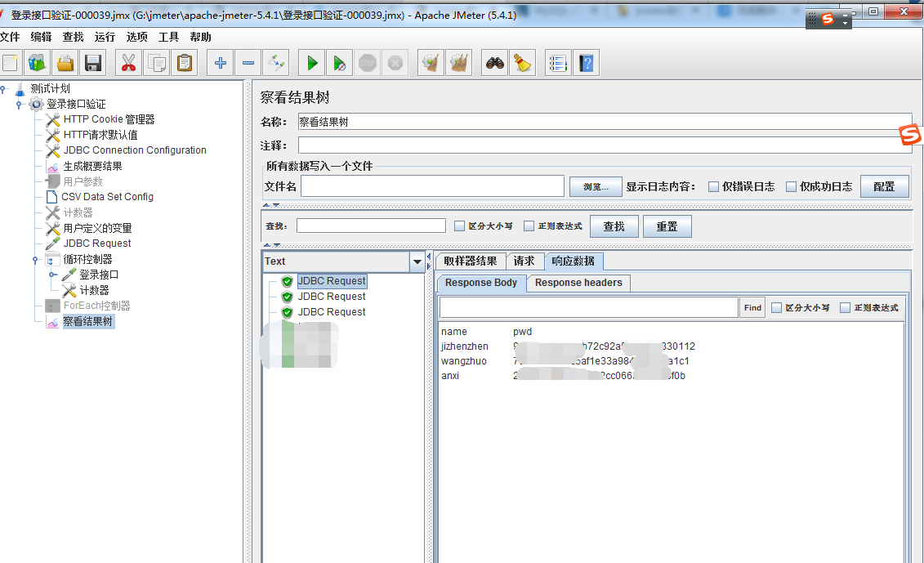Open 选项 menu
The image size is (924, 563).
click(x=136, y=37)
